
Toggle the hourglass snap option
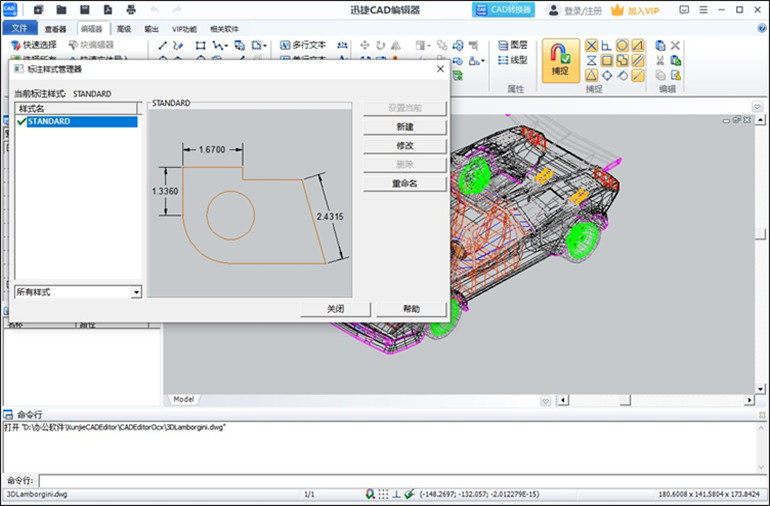pos(591,60)
